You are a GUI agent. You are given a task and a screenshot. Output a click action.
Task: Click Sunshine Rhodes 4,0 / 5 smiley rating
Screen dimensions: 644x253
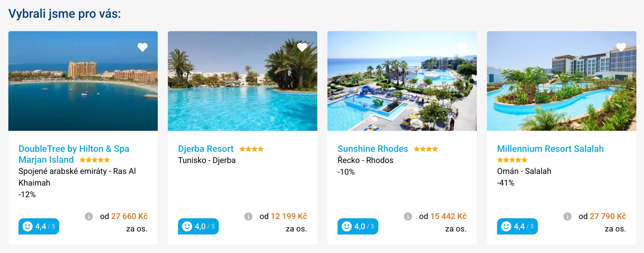click(x=358, y=226)
